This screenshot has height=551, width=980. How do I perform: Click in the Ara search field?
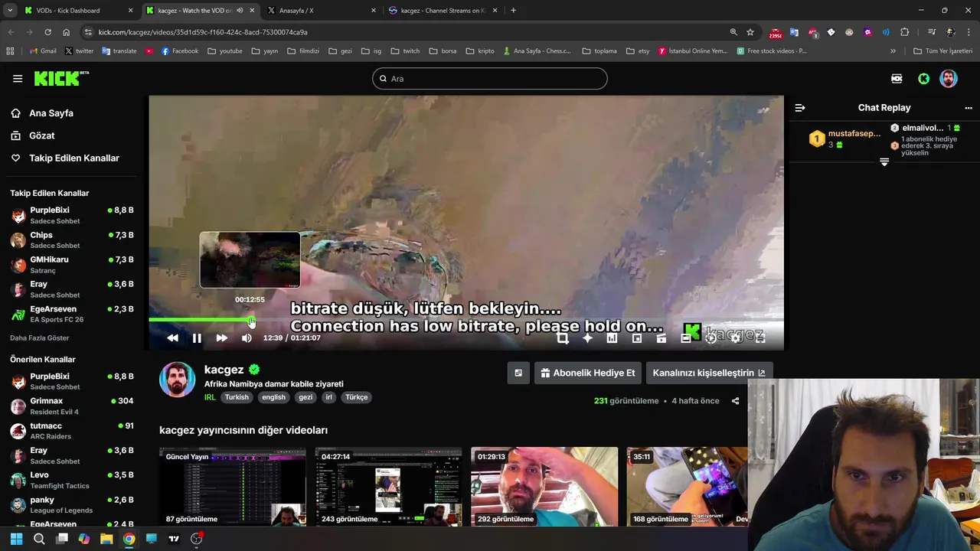pyautogui.click(x=490, y=78)
